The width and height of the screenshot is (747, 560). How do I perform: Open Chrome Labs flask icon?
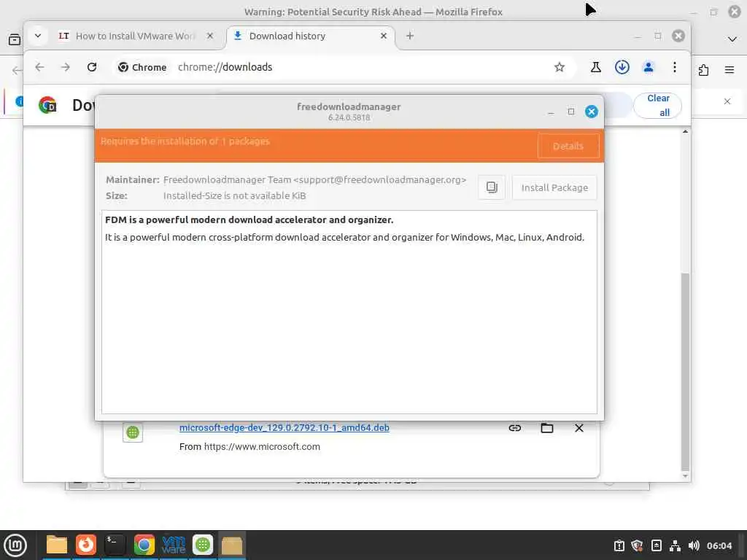(595, 67)
